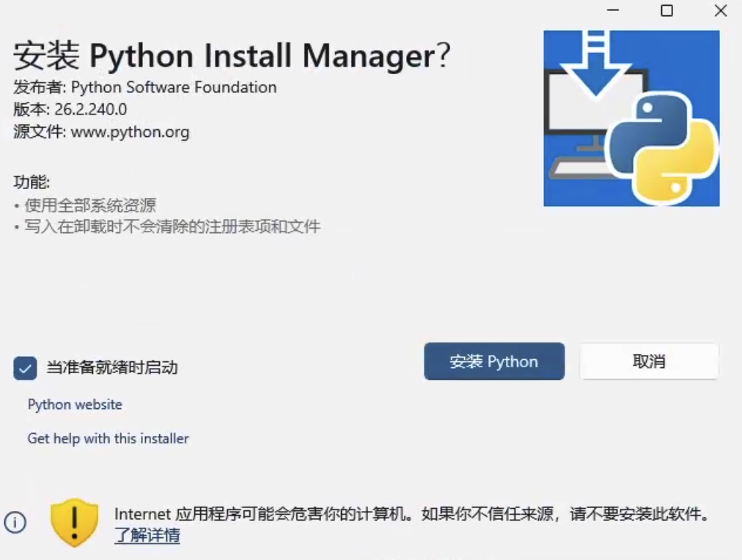
Task: Close the installer window
Action: pos(721,10)
